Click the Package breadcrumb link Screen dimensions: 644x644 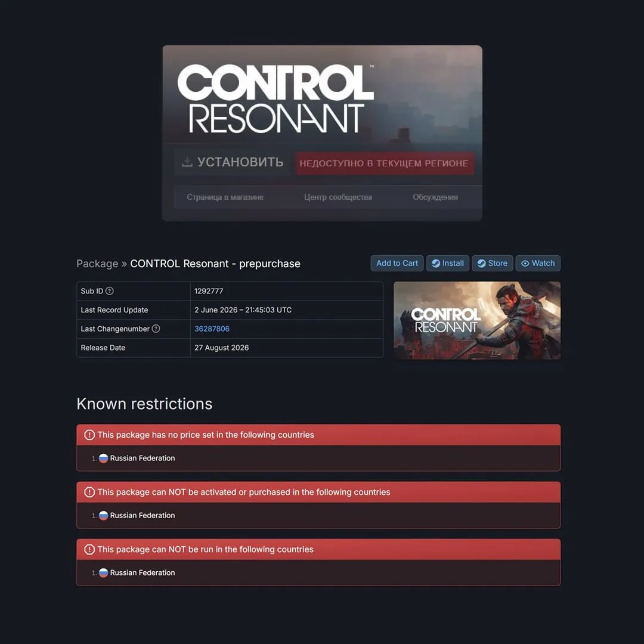coord(97,264)
